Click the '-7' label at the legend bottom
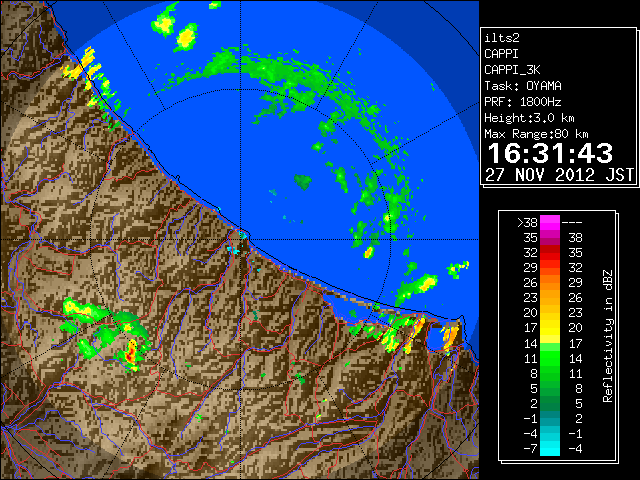This screenshot has width=640, height=480. [x=531, y=448]
